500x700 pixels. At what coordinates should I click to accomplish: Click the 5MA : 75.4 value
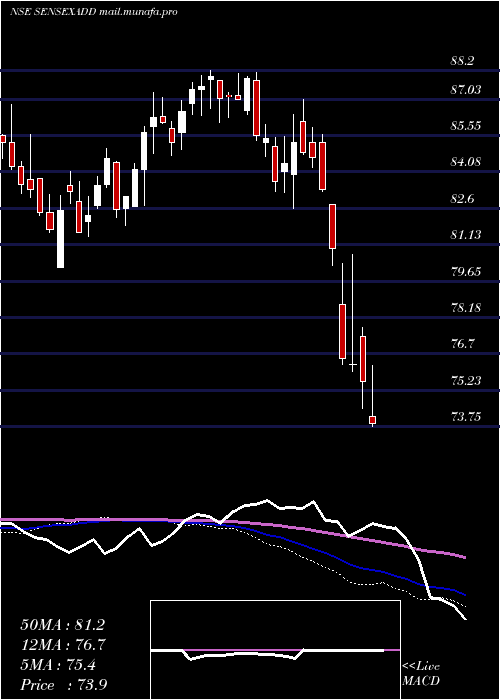(58, 665)
